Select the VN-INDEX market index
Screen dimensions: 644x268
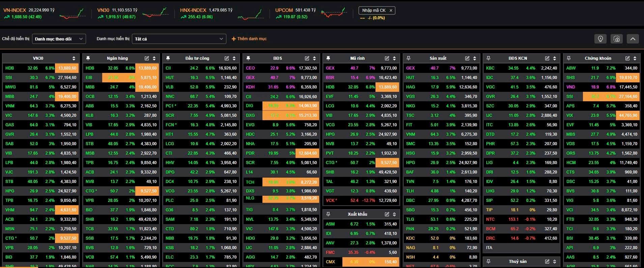[x=15, y=10]
